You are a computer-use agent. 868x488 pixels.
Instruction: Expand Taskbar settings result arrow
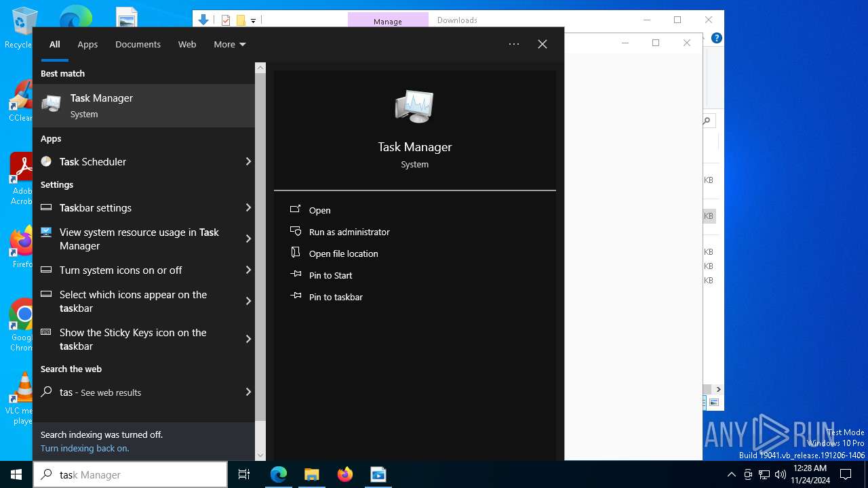pos(248,207)
